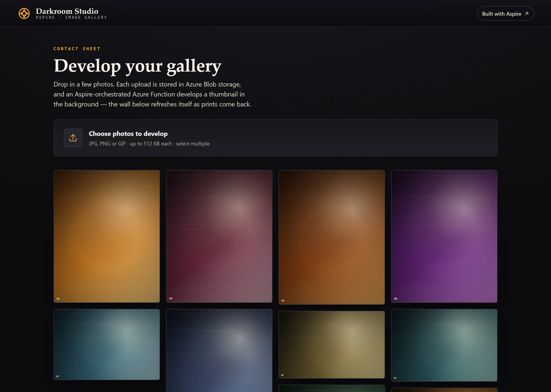Click the Darkroom Studio title
Screen dimensions: 551x392
[x=67, y=11]
